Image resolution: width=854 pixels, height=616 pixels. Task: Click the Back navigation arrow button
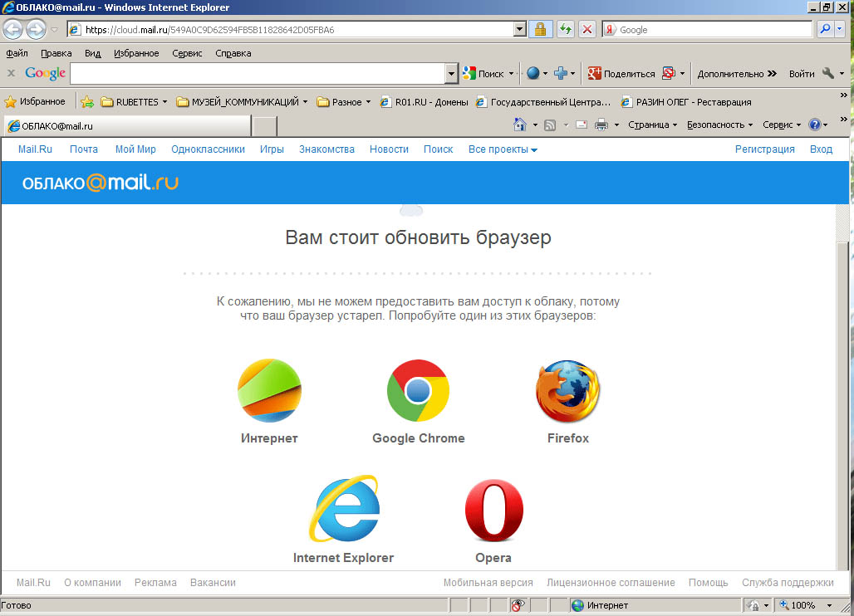pos(13,29)
